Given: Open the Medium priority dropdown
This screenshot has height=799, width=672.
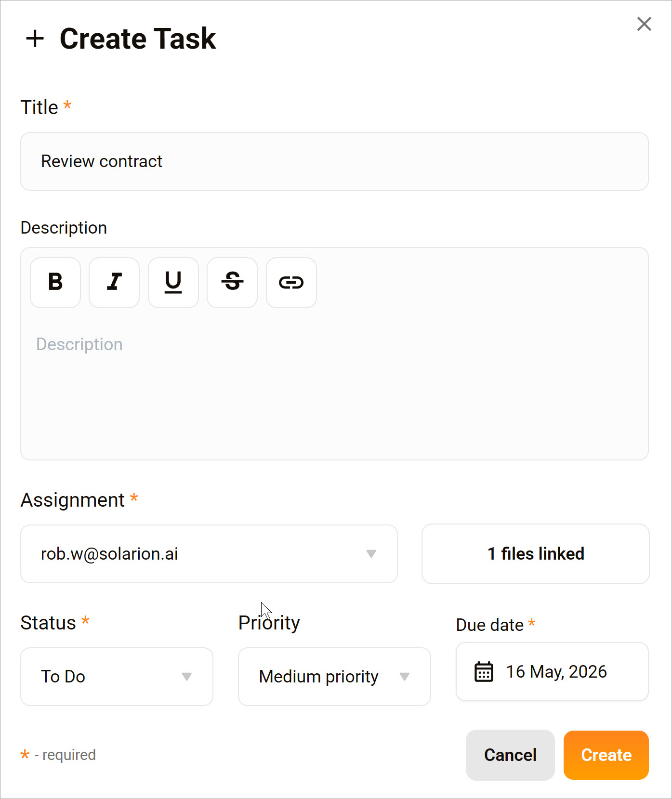Looking at the screenshot, I should [x=334, y=677].
